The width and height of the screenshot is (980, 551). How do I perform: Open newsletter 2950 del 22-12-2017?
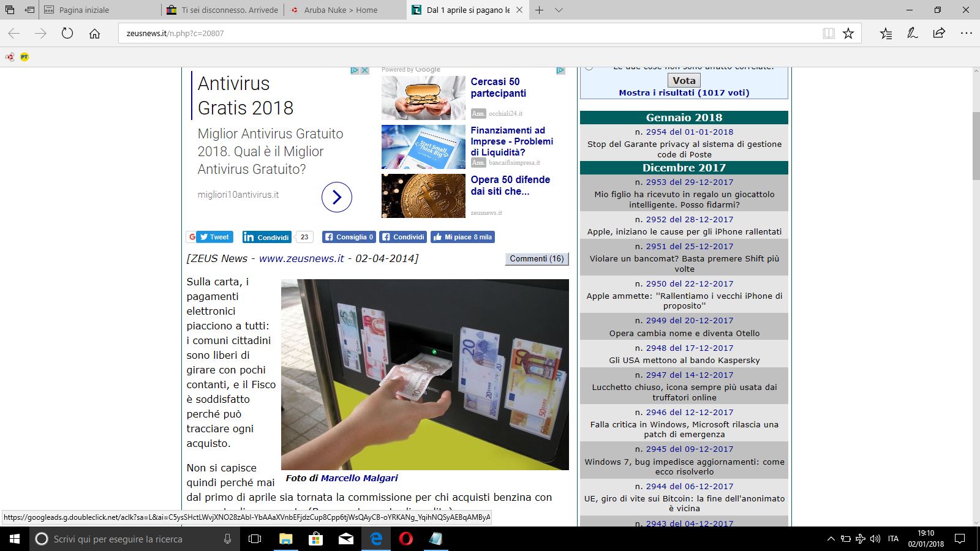[x=689, y=283]
